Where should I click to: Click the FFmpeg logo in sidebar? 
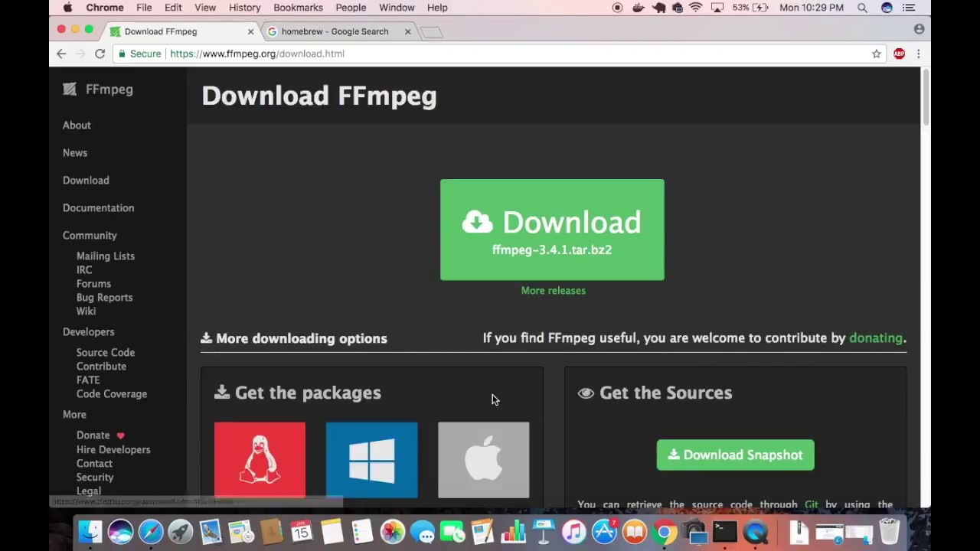98,90
